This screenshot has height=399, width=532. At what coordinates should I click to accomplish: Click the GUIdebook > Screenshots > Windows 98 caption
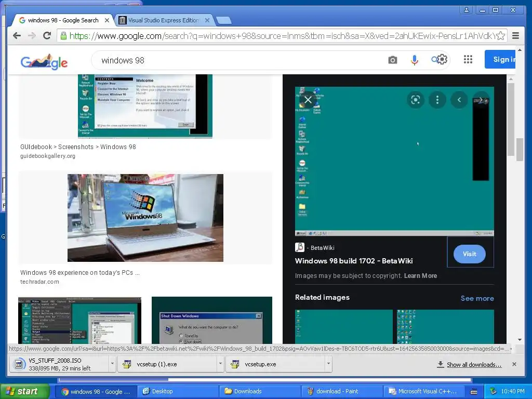click(x=78, y=147)
